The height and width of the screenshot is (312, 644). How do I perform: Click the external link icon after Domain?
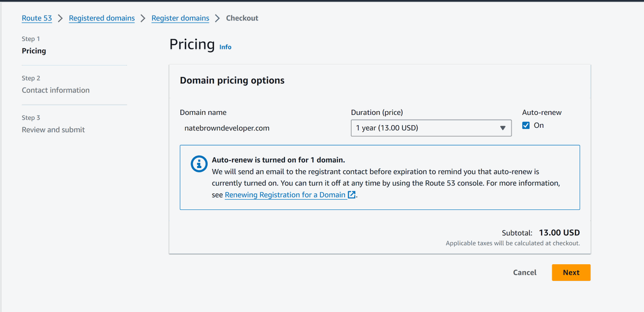(352, 195)
